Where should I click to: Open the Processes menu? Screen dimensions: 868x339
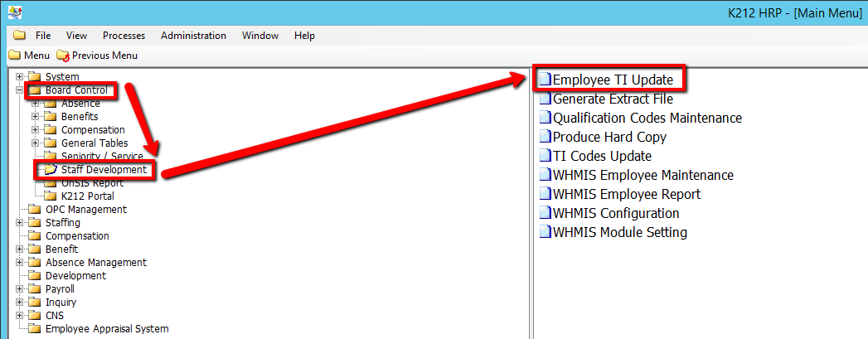click(124, 36)
